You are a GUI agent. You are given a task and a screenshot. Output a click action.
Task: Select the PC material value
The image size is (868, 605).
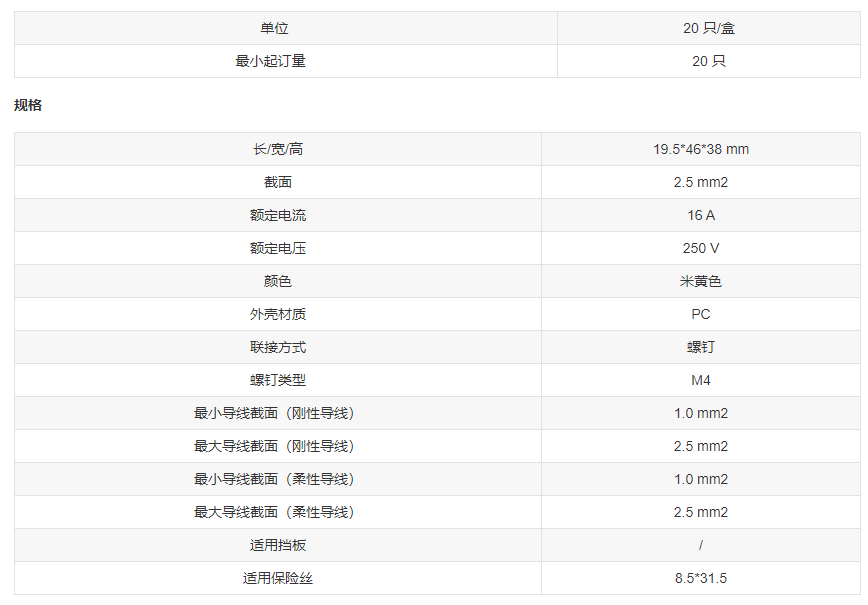[700, 314]
